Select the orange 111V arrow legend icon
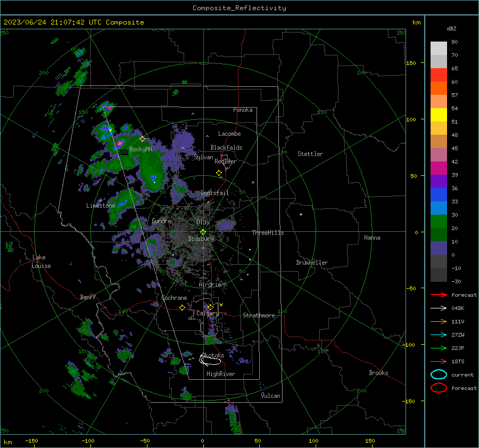This screenshot has height=448, width=479. click(x=439, y=321)
